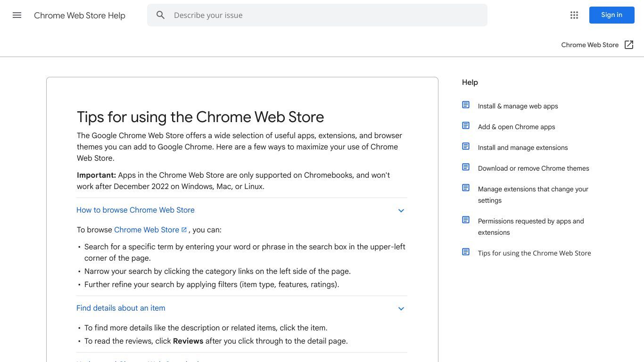
Task: Open Tips for using the Chrome Web Store sidebar link
Action: [534, 253]
